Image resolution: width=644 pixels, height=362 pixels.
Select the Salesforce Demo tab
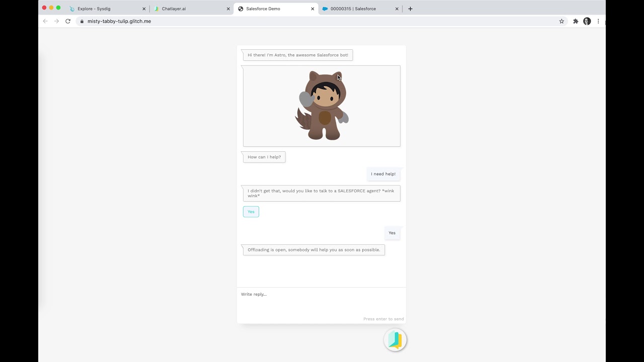276,9
